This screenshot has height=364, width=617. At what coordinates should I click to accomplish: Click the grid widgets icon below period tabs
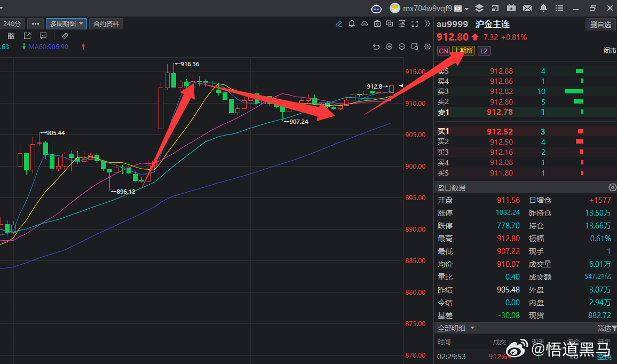point(11,36)
